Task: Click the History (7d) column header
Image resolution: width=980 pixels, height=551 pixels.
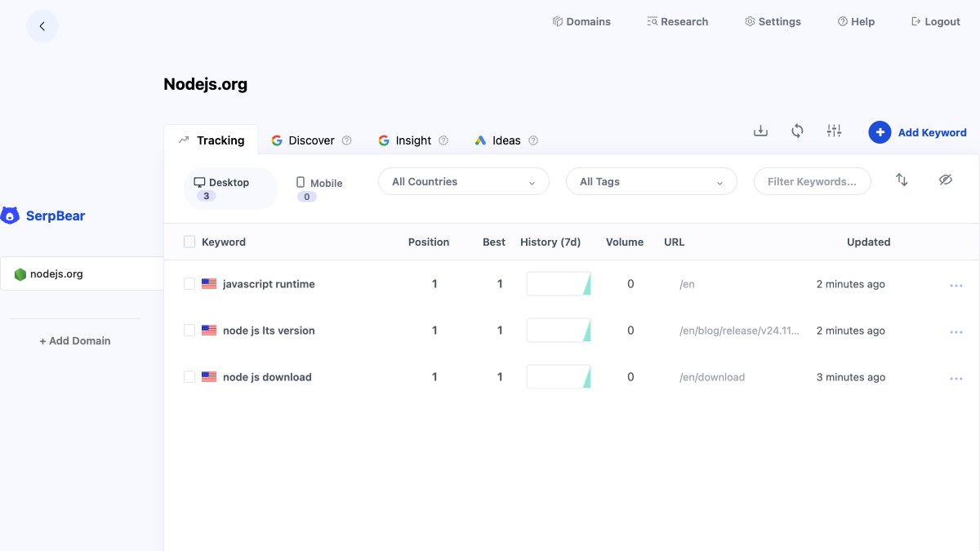Action: pos(550,242)
